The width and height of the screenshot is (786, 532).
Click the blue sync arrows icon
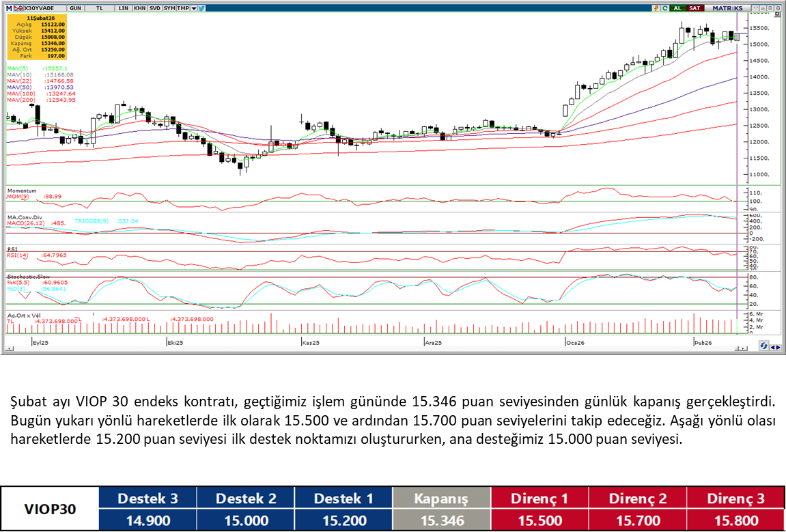[x=764, y=346]
